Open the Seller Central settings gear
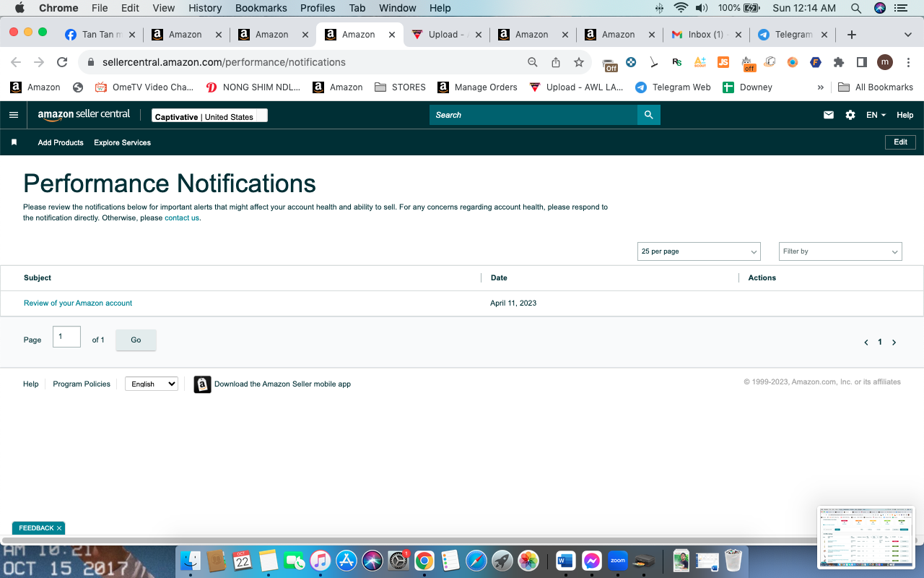The image size is (924, 578). (850, 115)
